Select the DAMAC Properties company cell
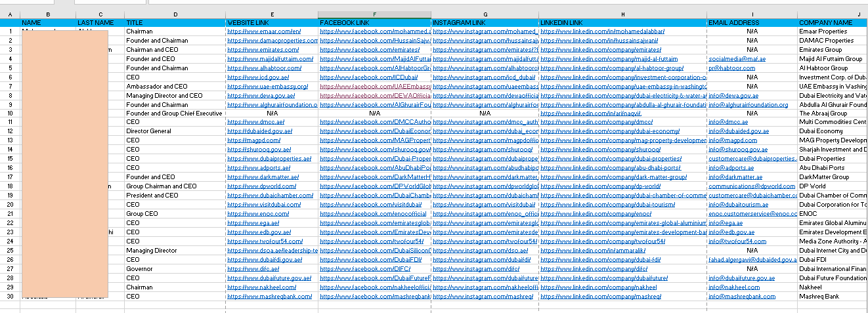Screen dimensions: 868x313 pyautogui.click(x=833, y=40)
